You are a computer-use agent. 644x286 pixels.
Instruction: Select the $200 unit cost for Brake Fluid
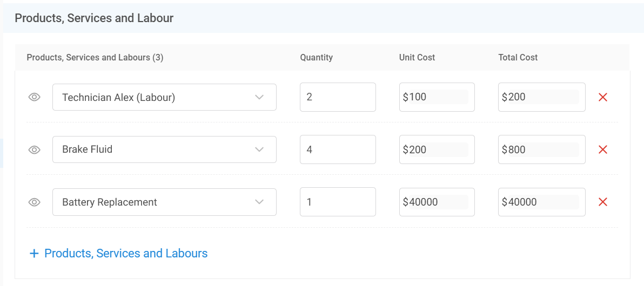(437, 149)
